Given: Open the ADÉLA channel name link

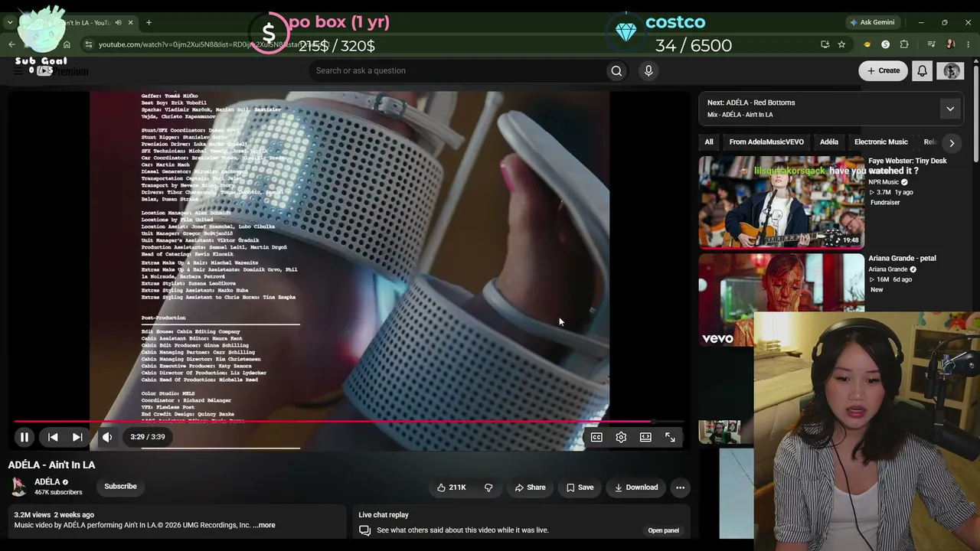Looking at the screenshot, I should click(47, 482).
